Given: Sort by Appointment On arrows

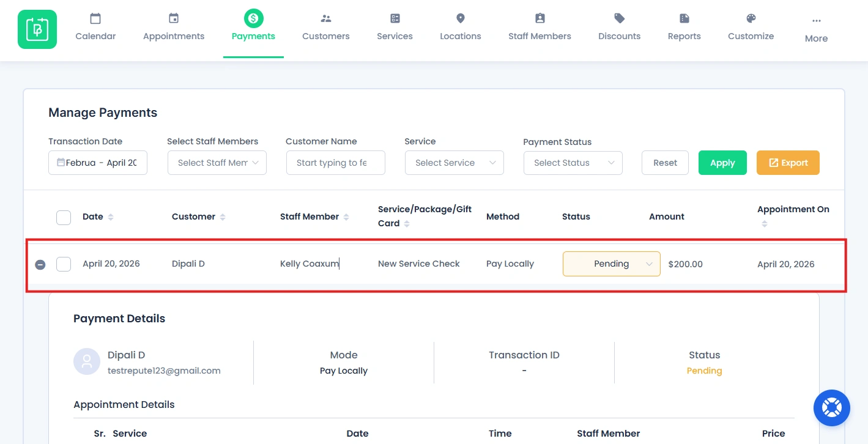Looking at the screenshot, I should coord(765,224).
